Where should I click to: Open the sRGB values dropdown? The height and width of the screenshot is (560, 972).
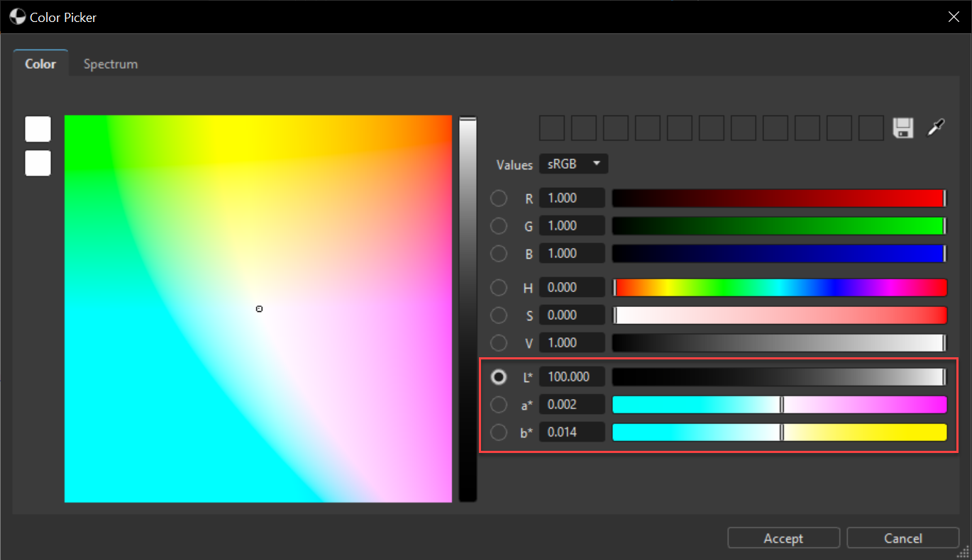573,164
